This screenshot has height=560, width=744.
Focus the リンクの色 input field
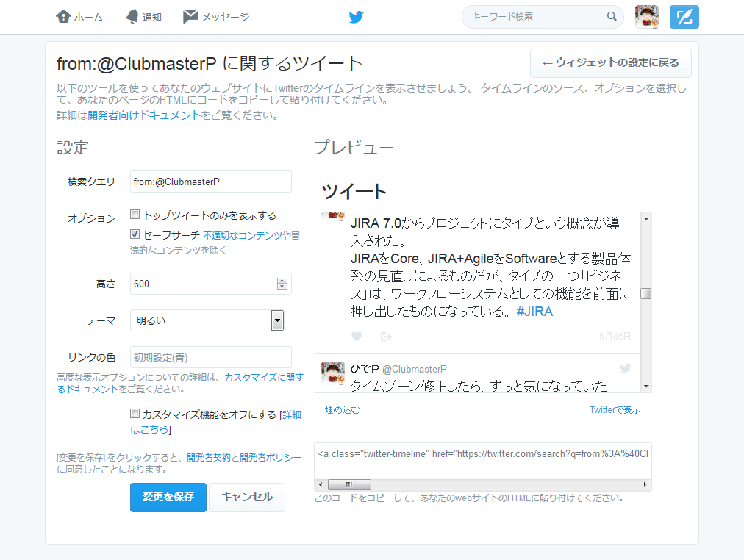211,357
